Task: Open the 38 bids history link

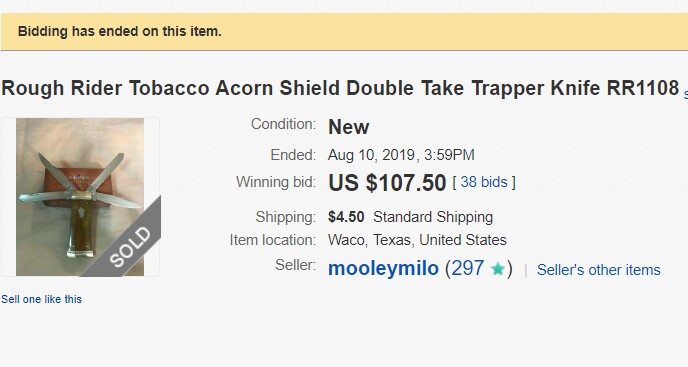Action: pos(484,182)
